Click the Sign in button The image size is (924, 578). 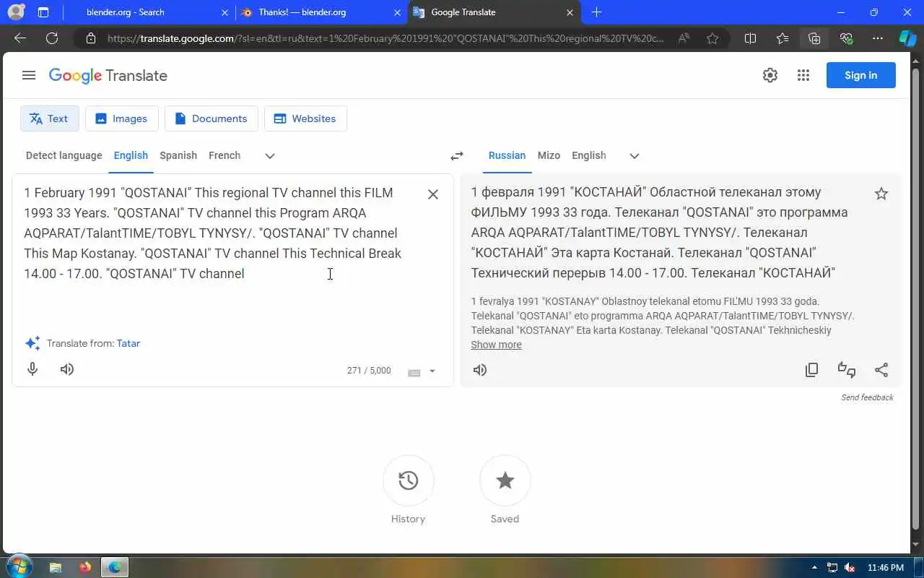click(x=860, y=75)
